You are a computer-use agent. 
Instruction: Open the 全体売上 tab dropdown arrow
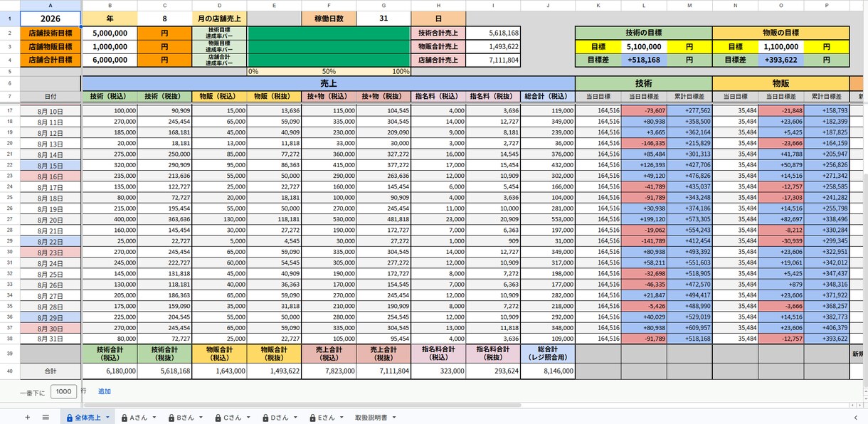(x=107, y=418)
